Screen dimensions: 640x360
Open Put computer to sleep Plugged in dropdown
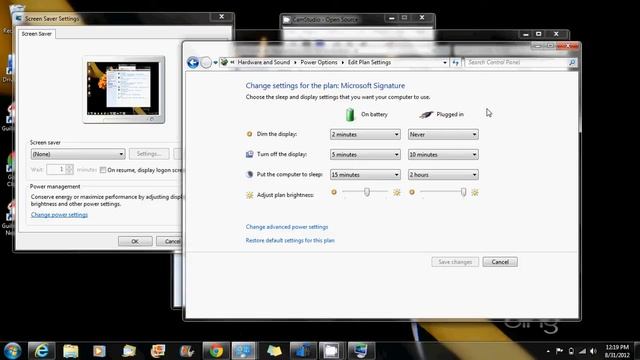(x=443, y=175)
